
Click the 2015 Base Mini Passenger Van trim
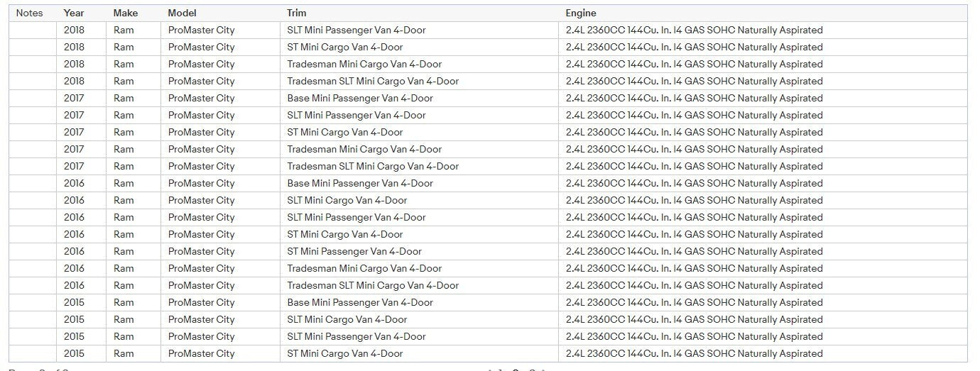click(360, 302)
